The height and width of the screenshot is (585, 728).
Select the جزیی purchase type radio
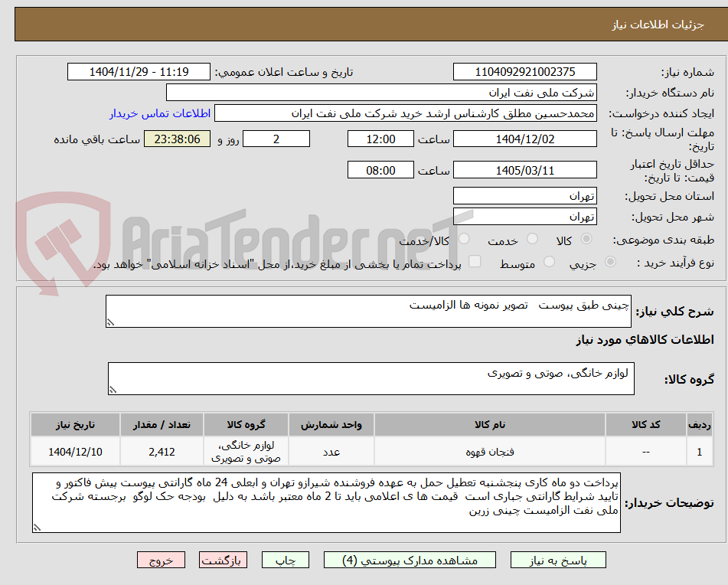[611, 262]
